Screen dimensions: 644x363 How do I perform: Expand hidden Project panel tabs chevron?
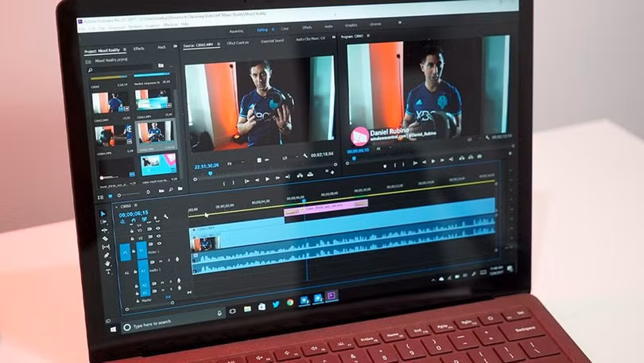pos(175,46)
